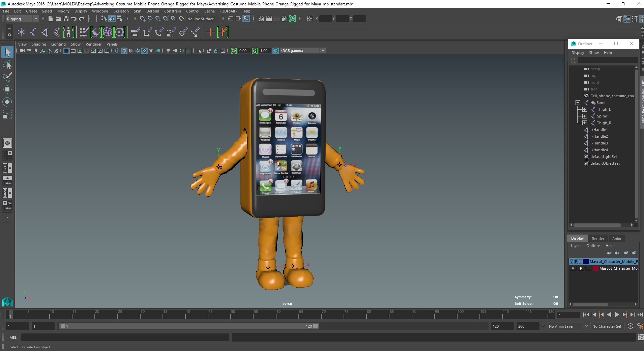This screenshot has width=644, height=351.
Task: Redo the last undone action
Action: (82, 19)
